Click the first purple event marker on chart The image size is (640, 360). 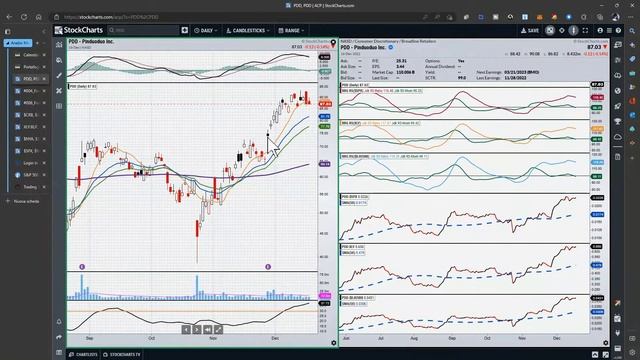coord(82,267)
